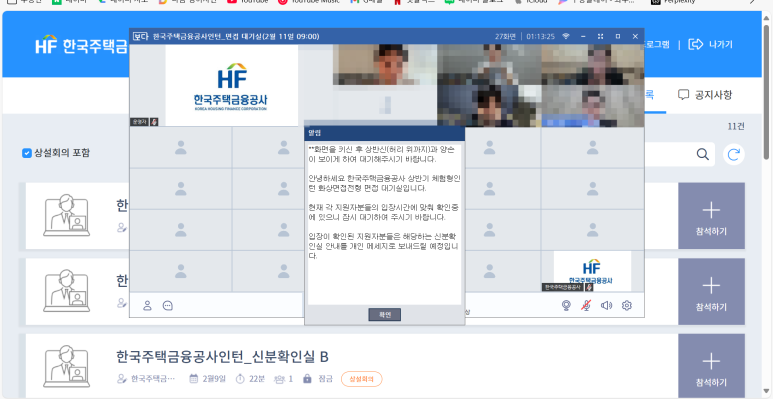Click 확인 button in the 알림 dialog

tap(385, 315)
